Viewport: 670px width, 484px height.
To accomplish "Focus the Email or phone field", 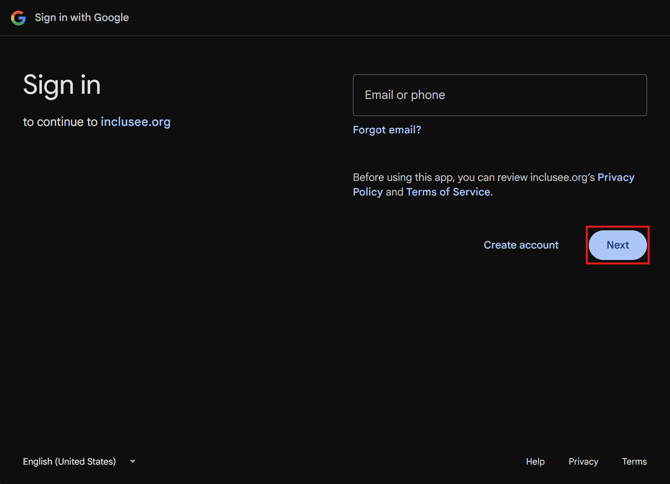I will (500, 95).
